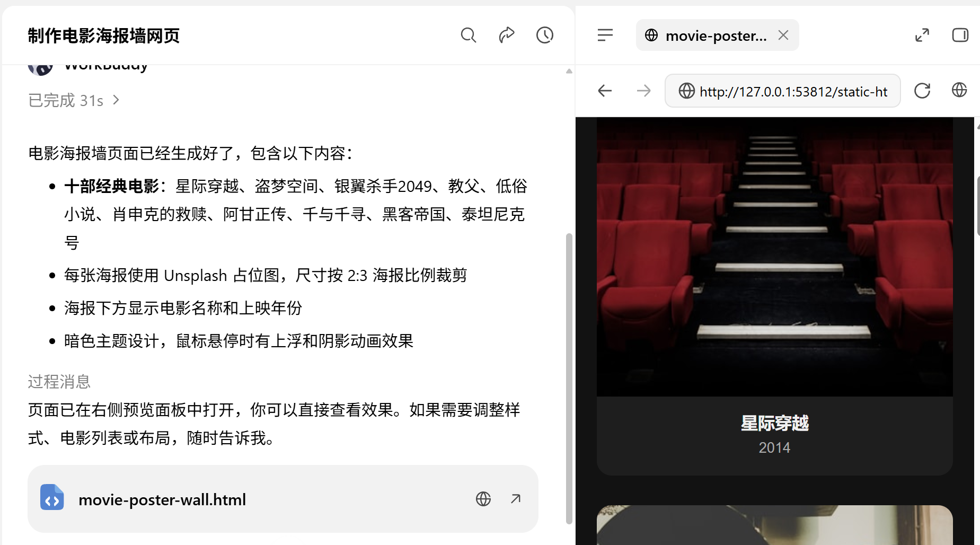
Task: Toggle the side panel layout icon
Action: tap(960, 36)
